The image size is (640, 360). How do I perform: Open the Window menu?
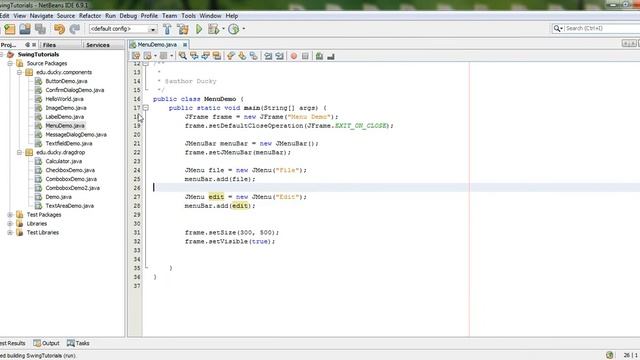pos(210,16)
